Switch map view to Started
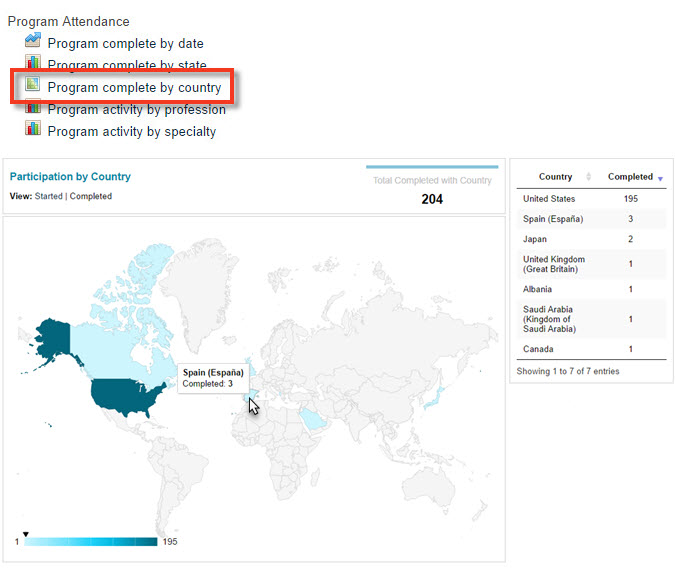Image resolution: width=675 pixels, height=575 pixels. 49,196
